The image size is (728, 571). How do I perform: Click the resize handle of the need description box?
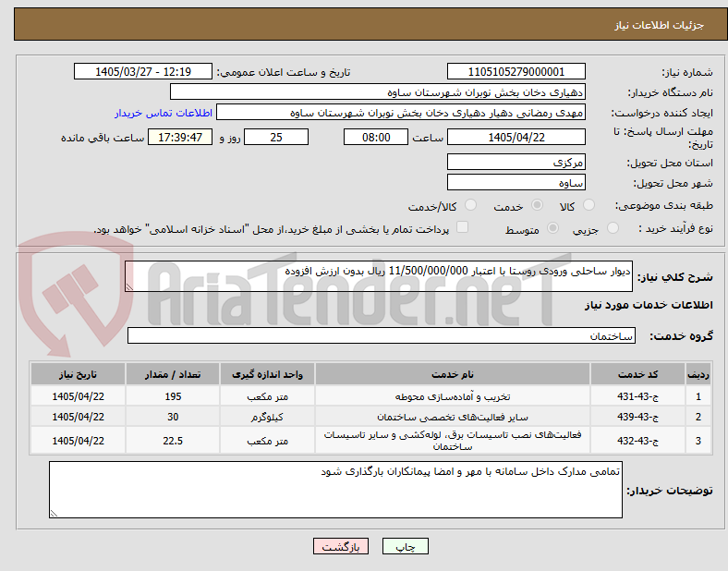tap(129, 287)
